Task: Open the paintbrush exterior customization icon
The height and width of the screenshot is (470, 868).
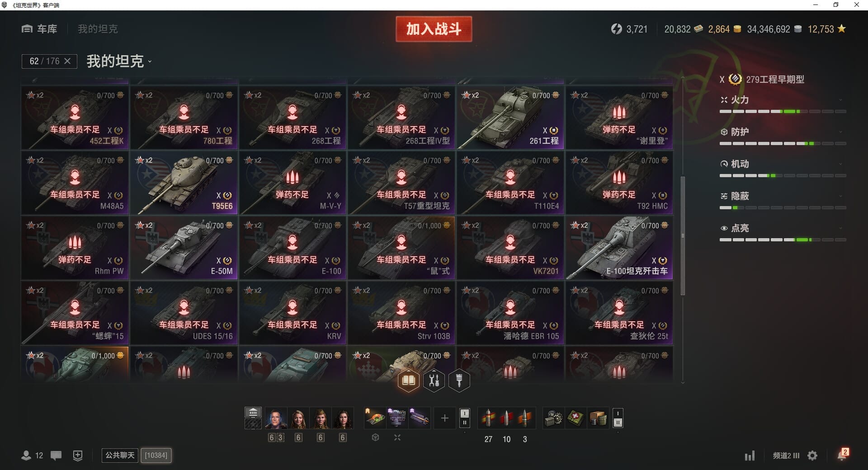Action: (x=459, y=381)
